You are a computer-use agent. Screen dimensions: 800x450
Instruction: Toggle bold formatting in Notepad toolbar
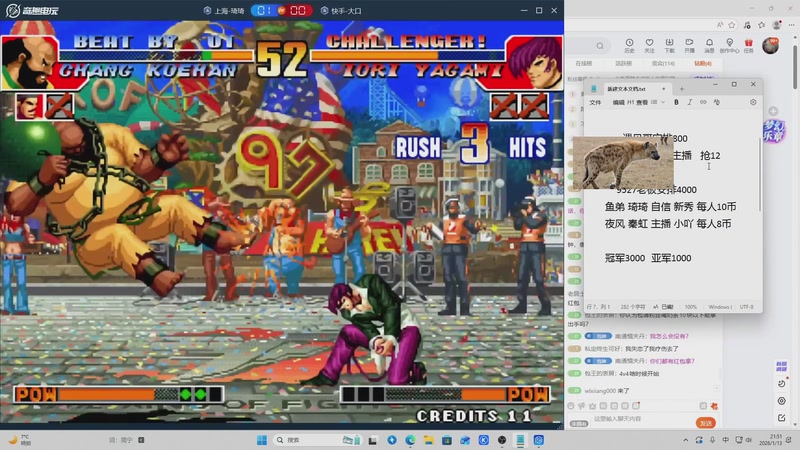point(677,102)
